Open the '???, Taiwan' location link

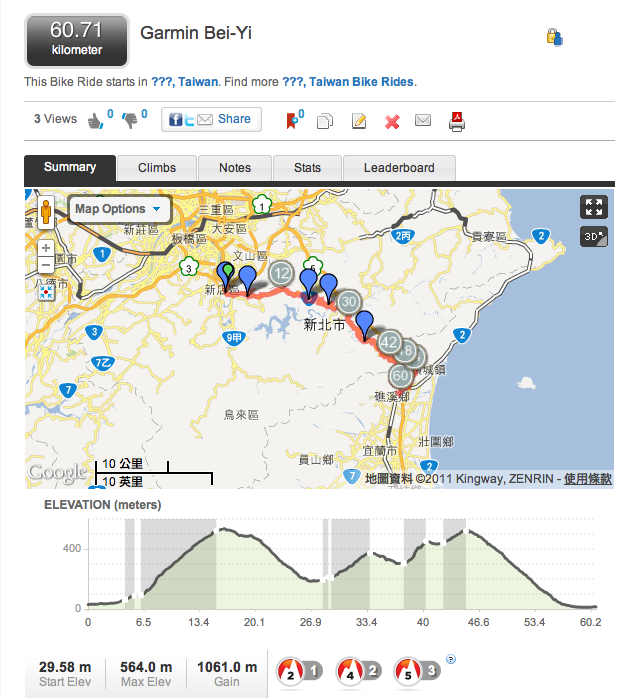tap(185, 82)
